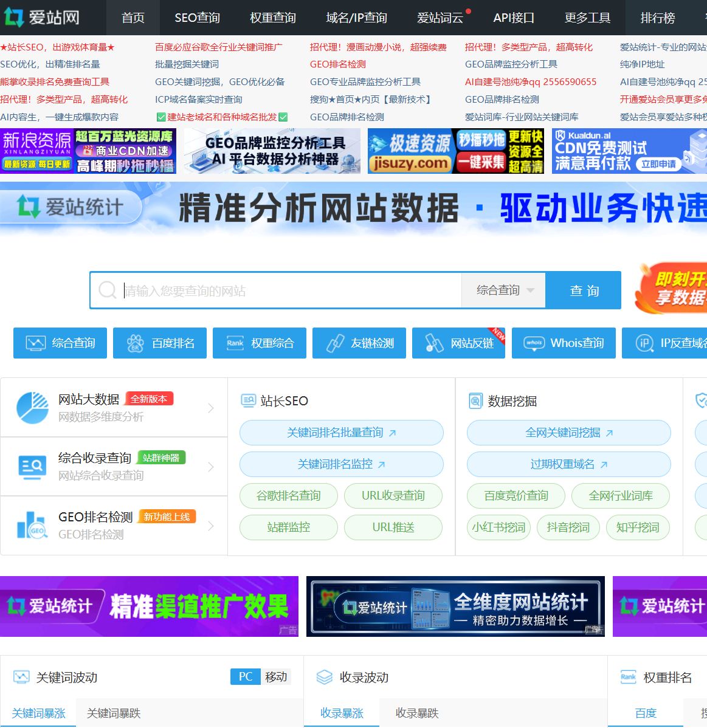Open 百度竞价查询 pill link
The height and width of the screenshot is (728, 707).
(516, 496)
